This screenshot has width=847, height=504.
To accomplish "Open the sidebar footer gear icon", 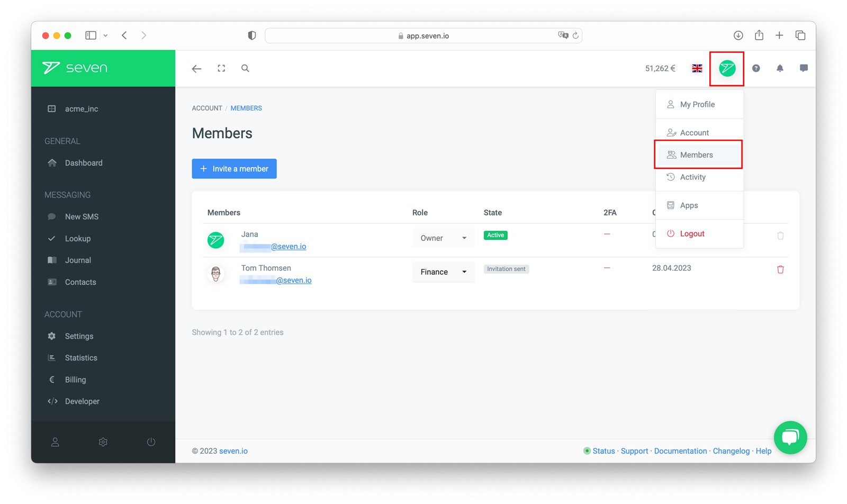I will pos(103,442).
